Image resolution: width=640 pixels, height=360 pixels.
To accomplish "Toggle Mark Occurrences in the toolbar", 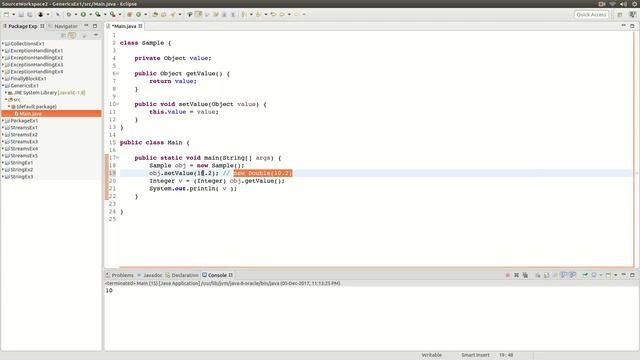I will [x=198, y=14].
